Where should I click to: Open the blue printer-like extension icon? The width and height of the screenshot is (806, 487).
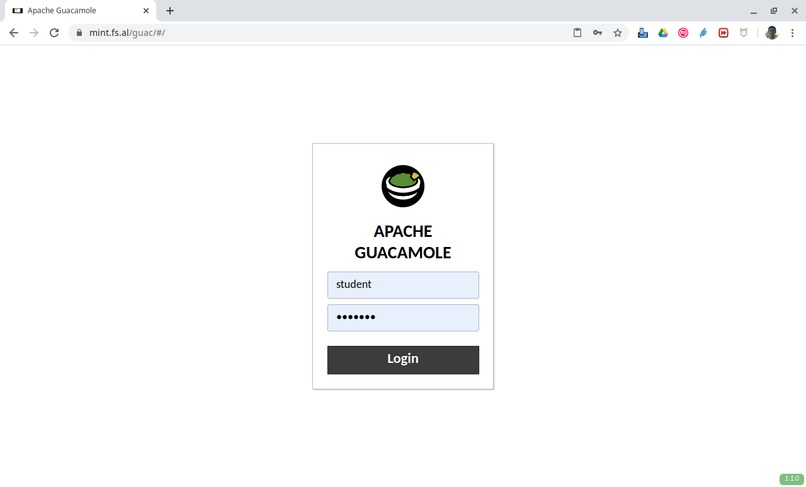tap(643, 33)
